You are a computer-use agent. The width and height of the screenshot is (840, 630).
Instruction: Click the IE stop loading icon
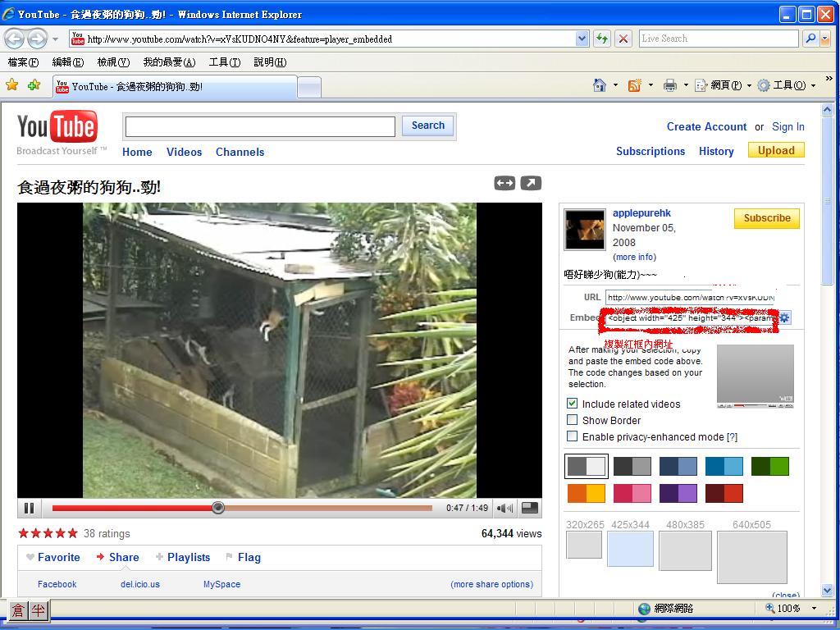[623, 39]
